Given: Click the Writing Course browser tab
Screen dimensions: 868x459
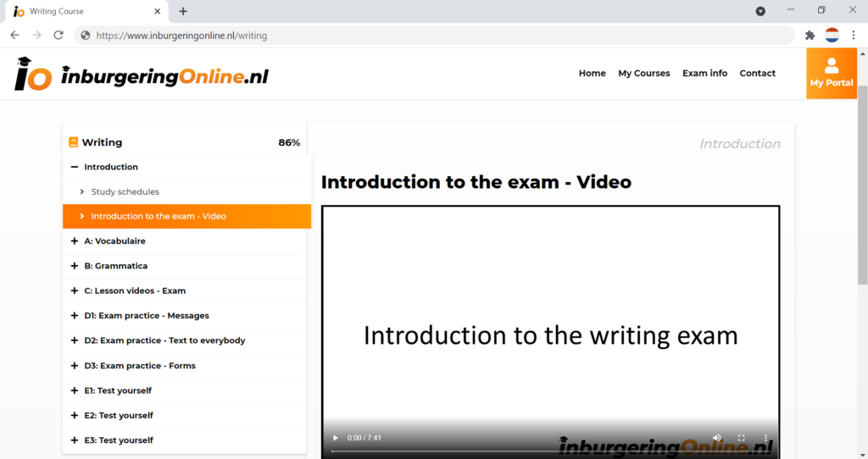Looking at the screenshot, I should click(x=87, y=11).
